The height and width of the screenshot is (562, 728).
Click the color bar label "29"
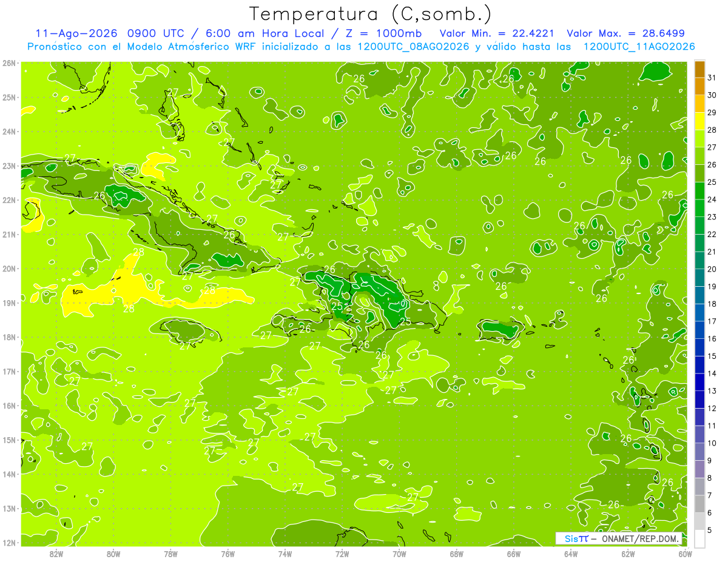click(x=712, y=113)
